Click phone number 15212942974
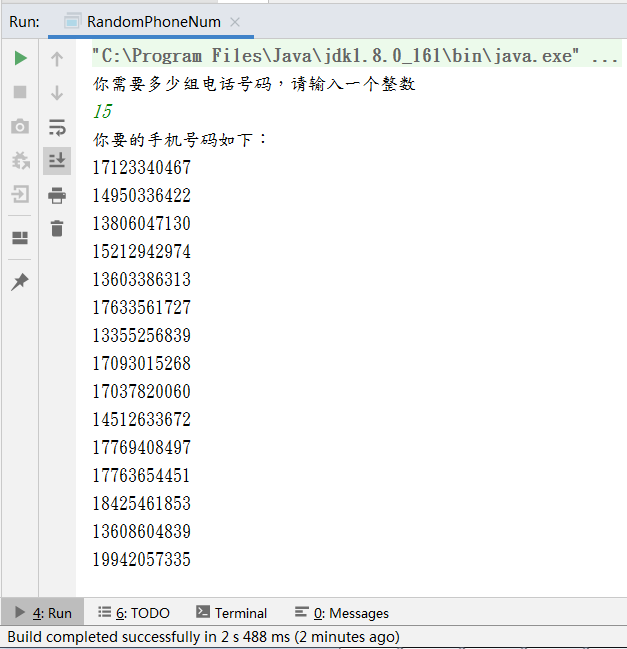This screenshot has width=627, height=649. coord(142,251)
